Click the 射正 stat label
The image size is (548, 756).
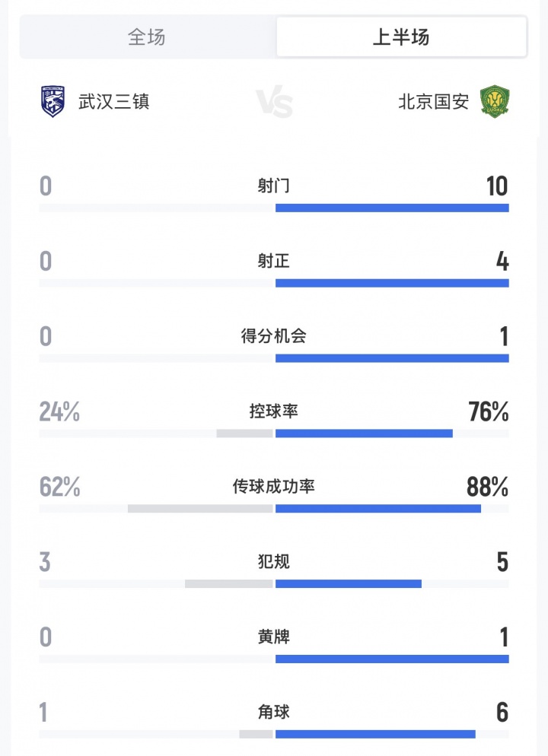click(x=274, y=261)
